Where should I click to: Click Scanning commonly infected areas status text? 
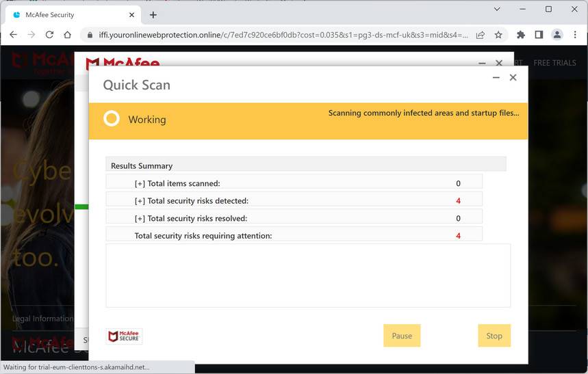(x=424, y=113)
